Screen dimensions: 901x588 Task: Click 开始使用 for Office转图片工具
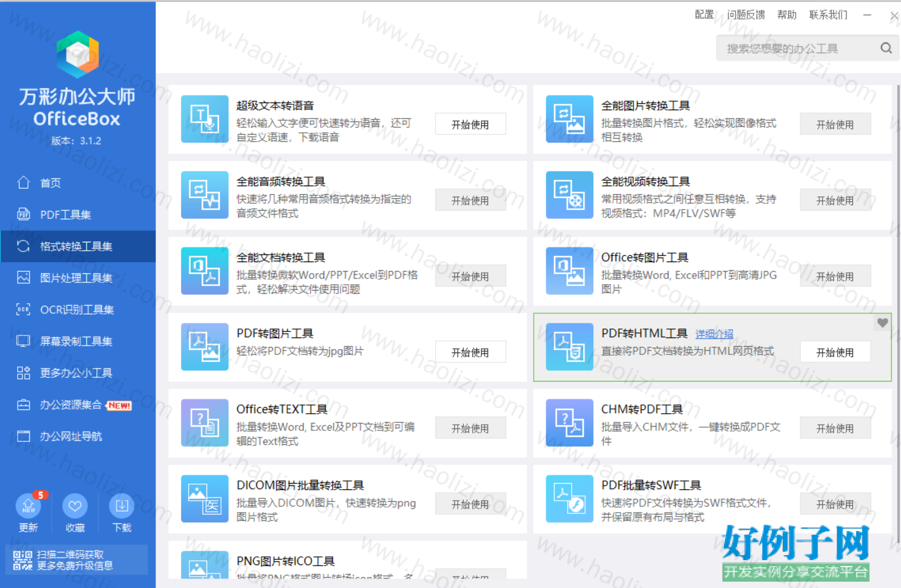click(835, 276)
